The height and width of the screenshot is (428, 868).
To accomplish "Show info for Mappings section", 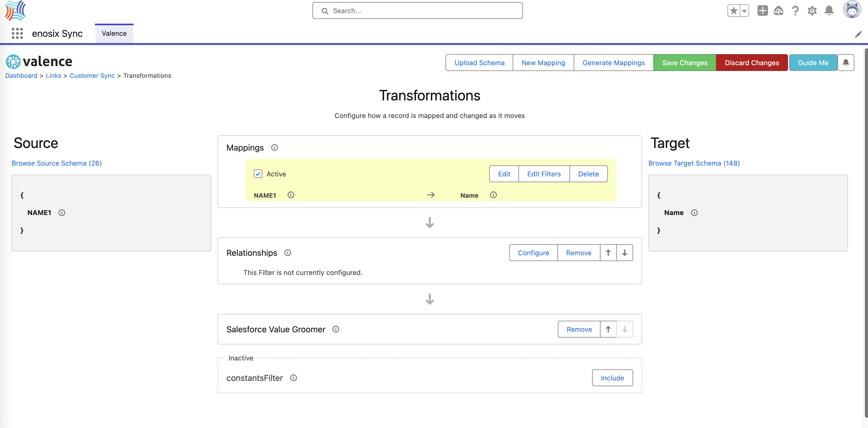I will coord(275,147).
